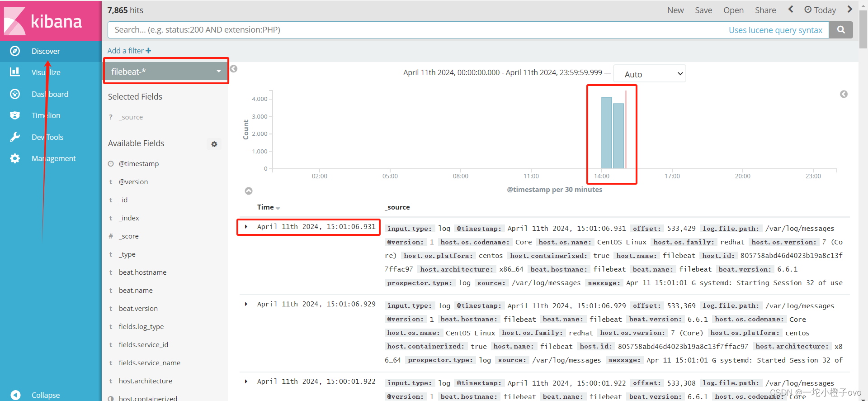Go to the Management section
The width and height of the screenshot is (868, 401).
[x=54, y=158]
